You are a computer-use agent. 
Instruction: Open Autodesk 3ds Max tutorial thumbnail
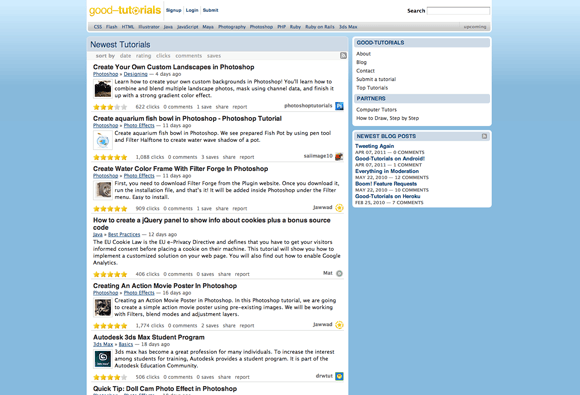(103, 359)
